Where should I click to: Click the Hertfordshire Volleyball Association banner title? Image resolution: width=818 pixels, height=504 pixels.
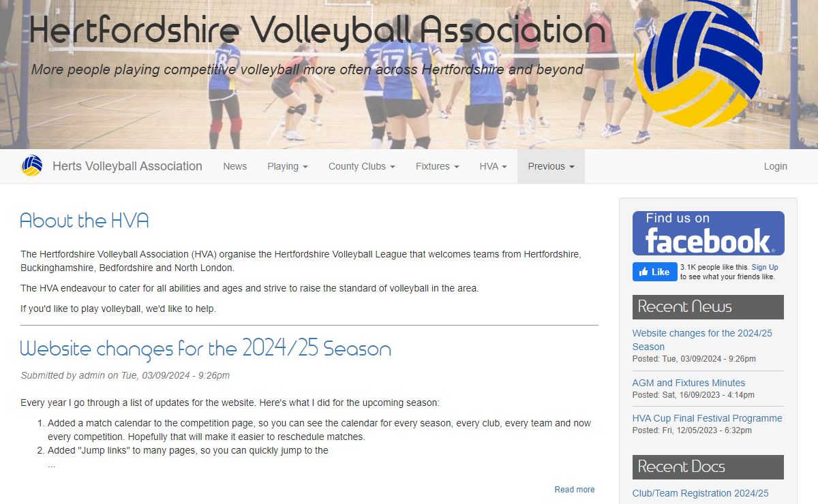(318, 30)
